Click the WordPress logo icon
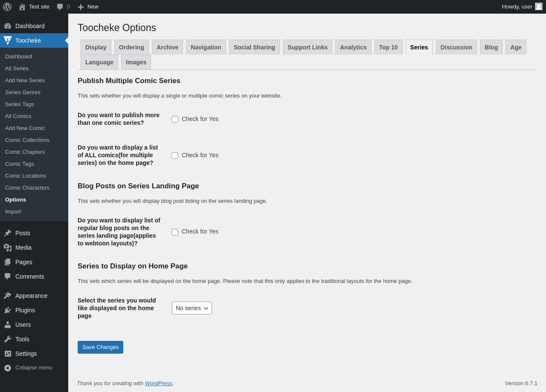This screenshot has height=392, width=546. pyautogui.click(x=7, y=7)
